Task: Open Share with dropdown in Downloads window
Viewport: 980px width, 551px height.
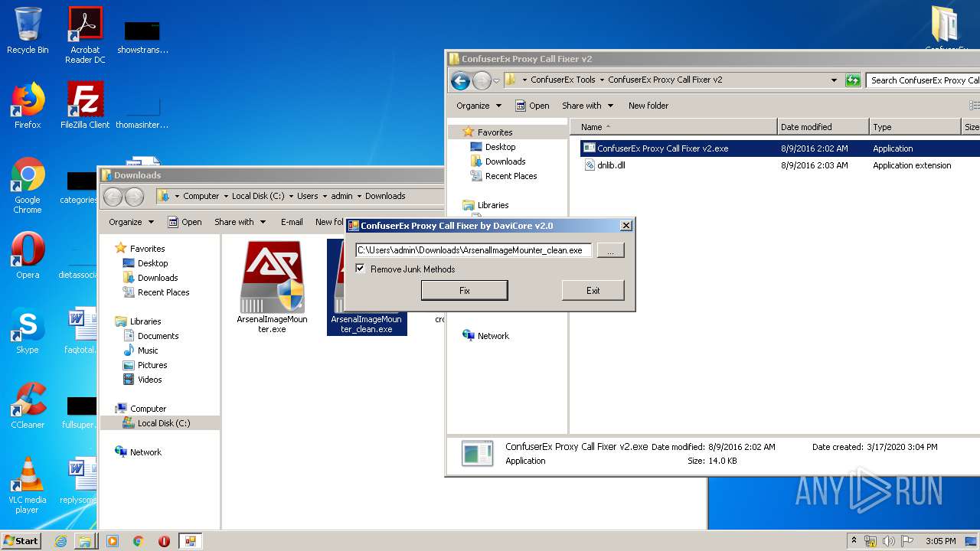Action: (240, 222)
